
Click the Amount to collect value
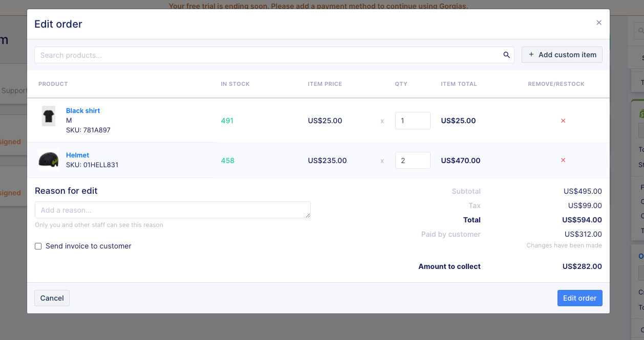coord(582,266)
